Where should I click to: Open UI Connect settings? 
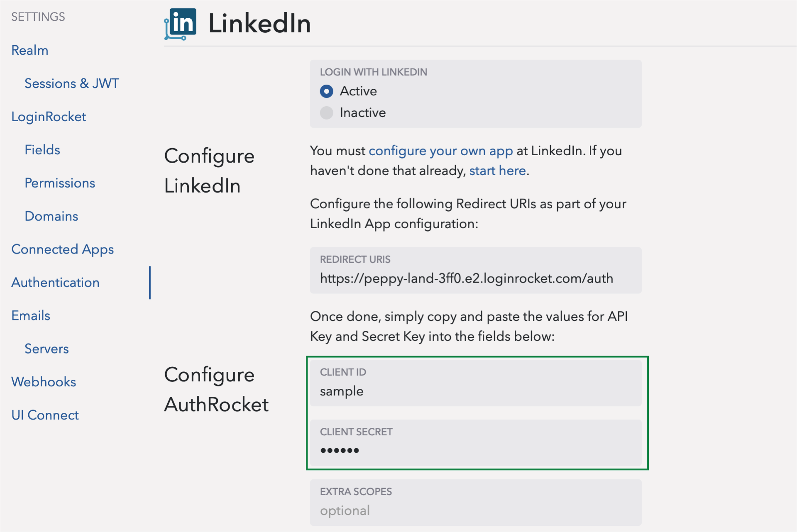[x=45, y=415]
